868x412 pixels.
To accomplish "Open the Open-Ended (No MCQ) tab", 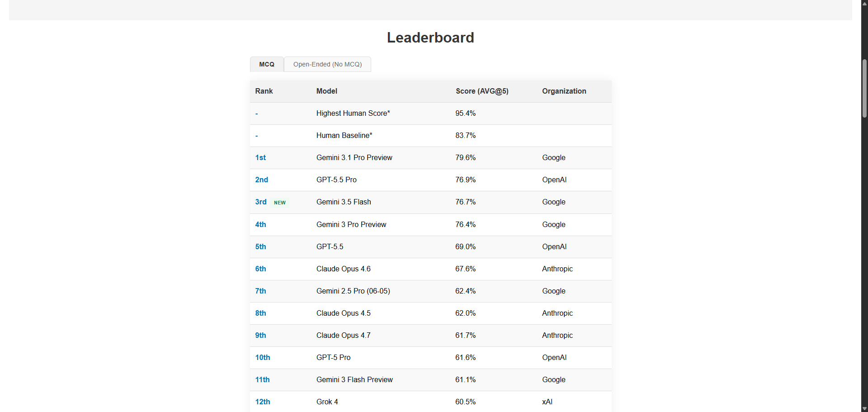I will coord(327,64).
